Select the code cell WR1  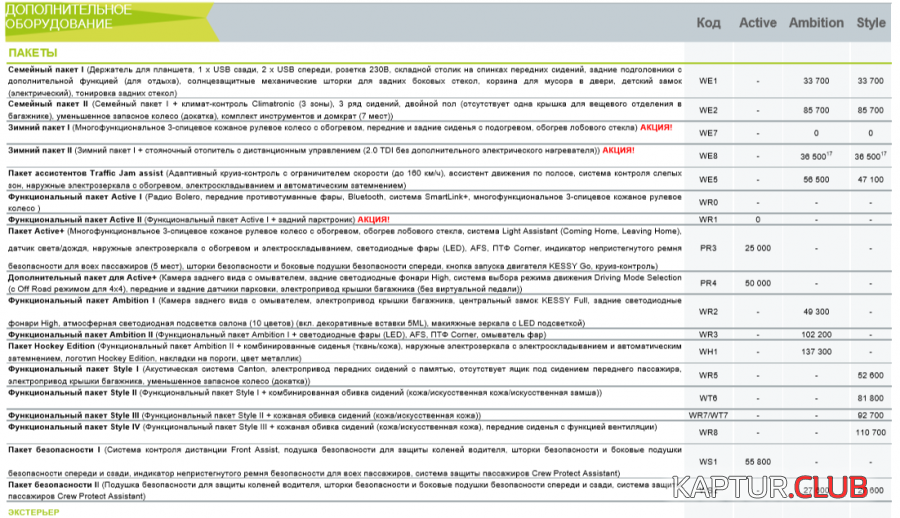tap(708, 219)
